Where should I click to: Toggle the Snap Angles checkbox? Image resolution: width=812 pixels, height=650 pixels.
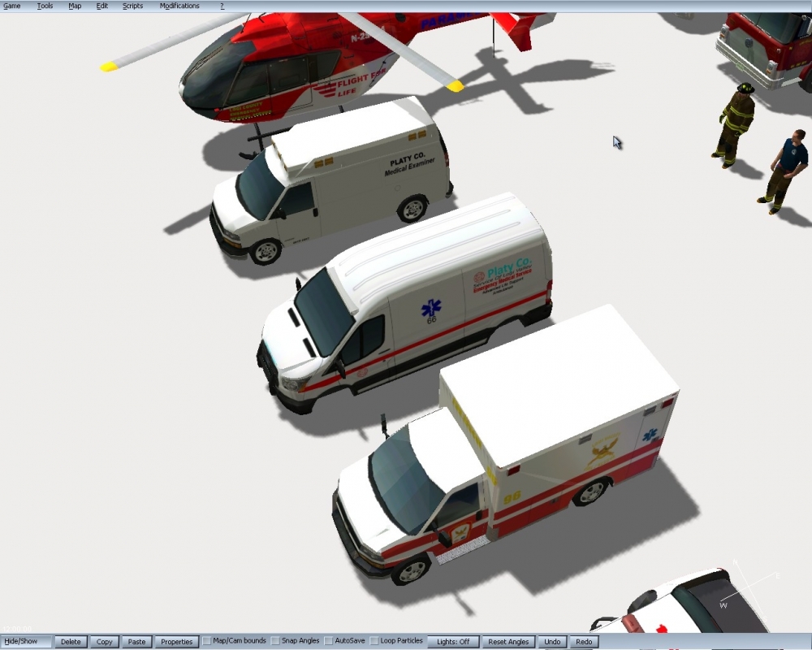pyautogui.click(x=275, y=641)
